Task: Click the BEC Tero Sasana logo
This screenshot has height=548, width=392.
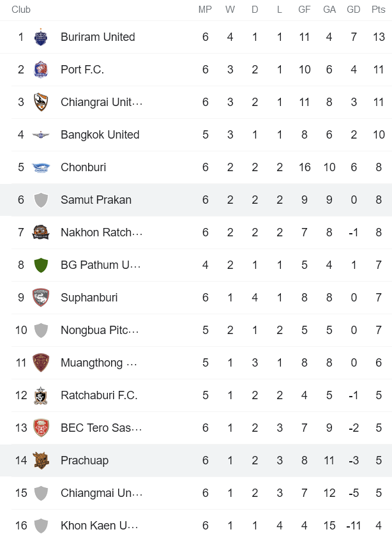Action: click(x=40, y=428)
